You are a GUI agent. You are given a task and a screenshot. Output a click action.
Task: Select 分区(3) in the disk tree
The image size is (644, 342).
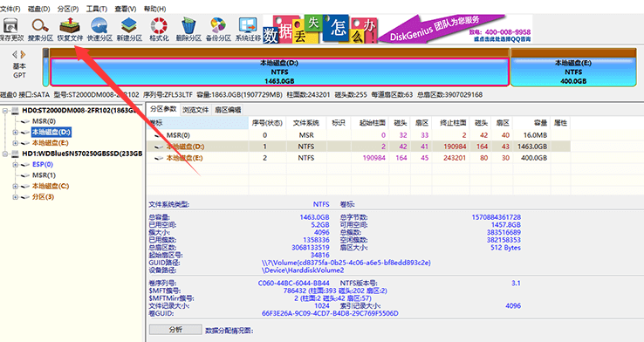pyautogui.click(x=43, y=197)
